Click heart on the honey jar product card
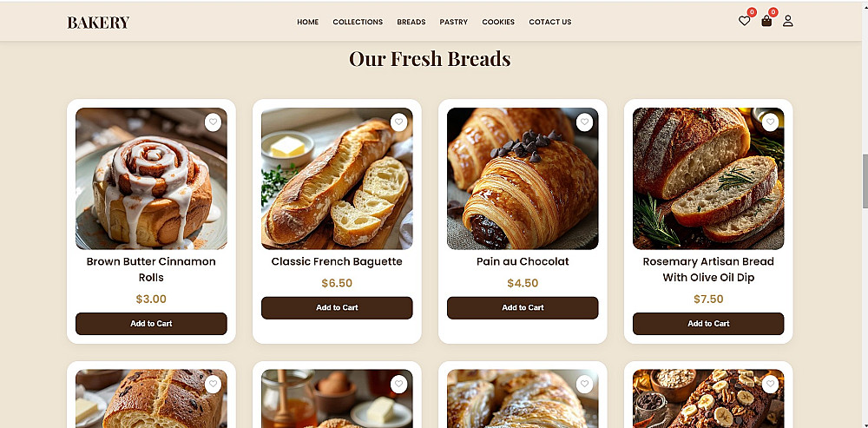868x428 pixels. point(398,384)
